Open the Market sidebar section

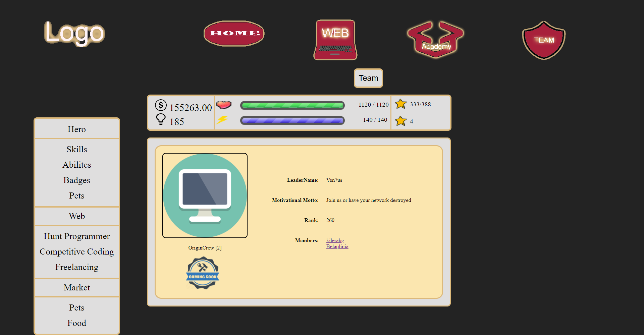point(77,287)
